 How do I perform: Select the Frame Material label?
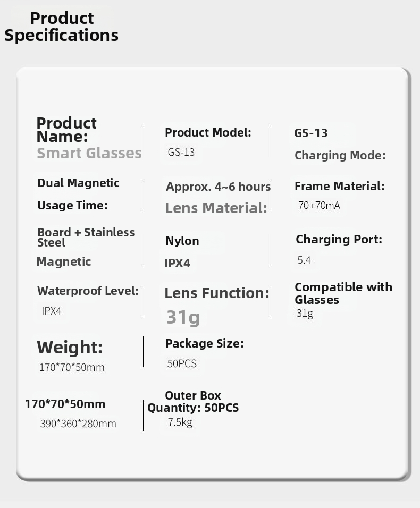340,187
